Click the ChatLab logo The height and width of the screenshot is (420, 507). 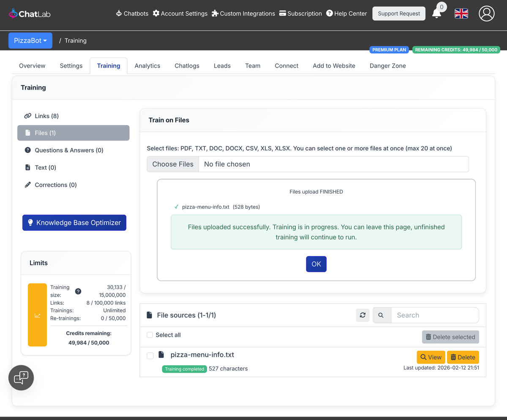coord(29,13)
